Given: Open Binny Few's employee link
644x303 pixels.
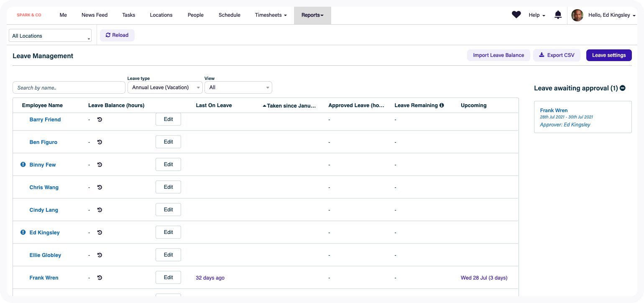Looking at the screenshot, I should click(43, 165).
